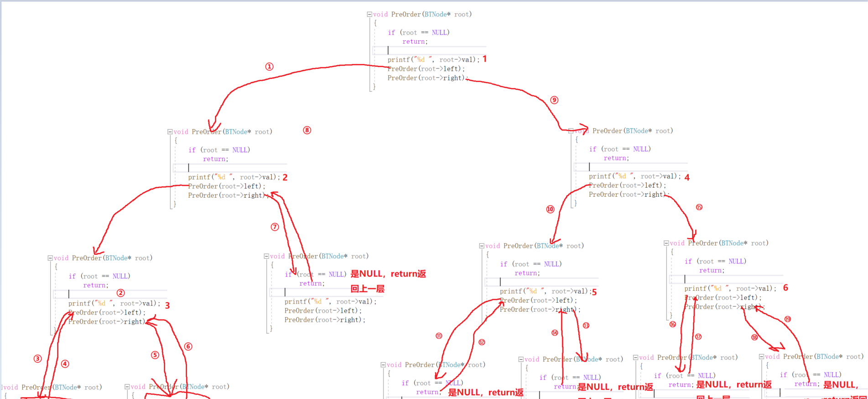Collapse the PreOrder function that prints 6
Viewport: 868px width, 399px height.
point(666,243)
